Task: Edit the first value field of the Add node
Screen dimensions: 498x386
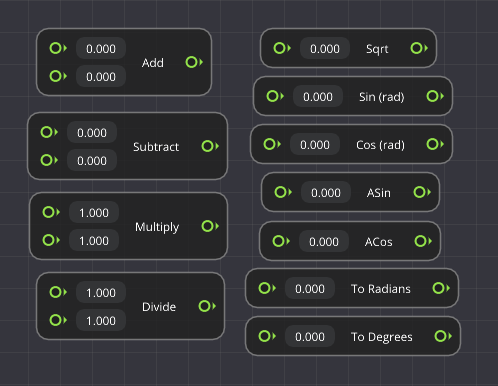Action: click(101, 49)
